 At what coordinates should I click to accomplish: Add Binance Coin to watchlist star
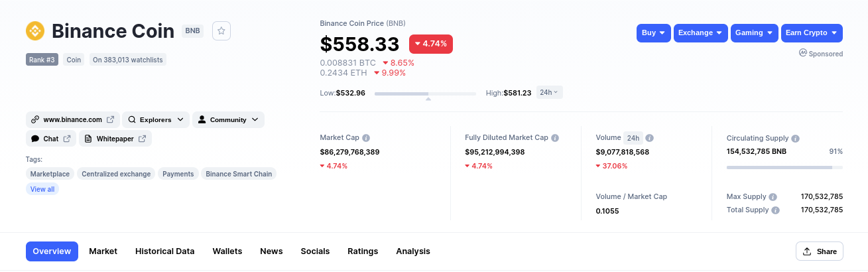[x=221, y=31]
